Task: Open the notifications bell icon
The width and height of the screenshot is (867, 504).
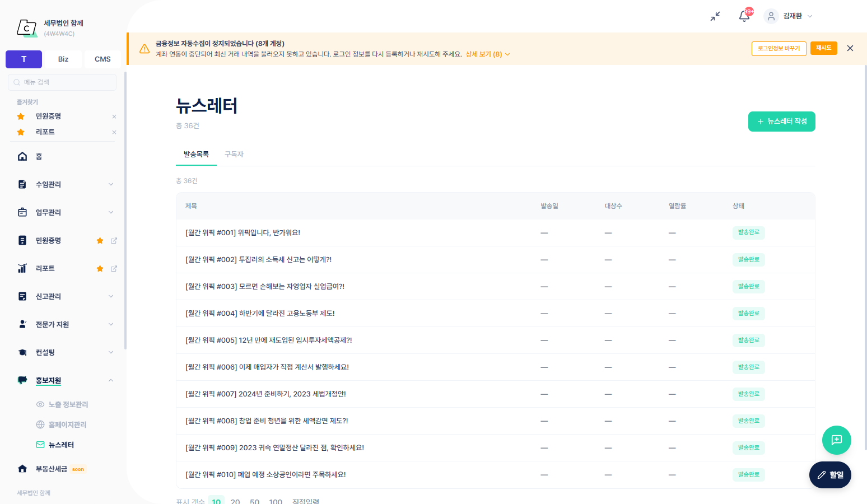Action: coord(744,16)
